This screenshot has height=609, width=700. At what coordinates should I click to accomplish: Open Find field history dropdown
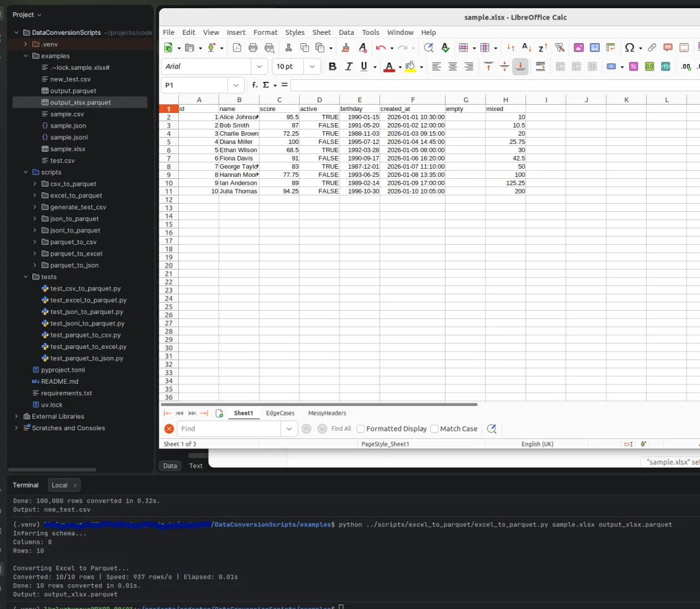click(x=289, y=429)
